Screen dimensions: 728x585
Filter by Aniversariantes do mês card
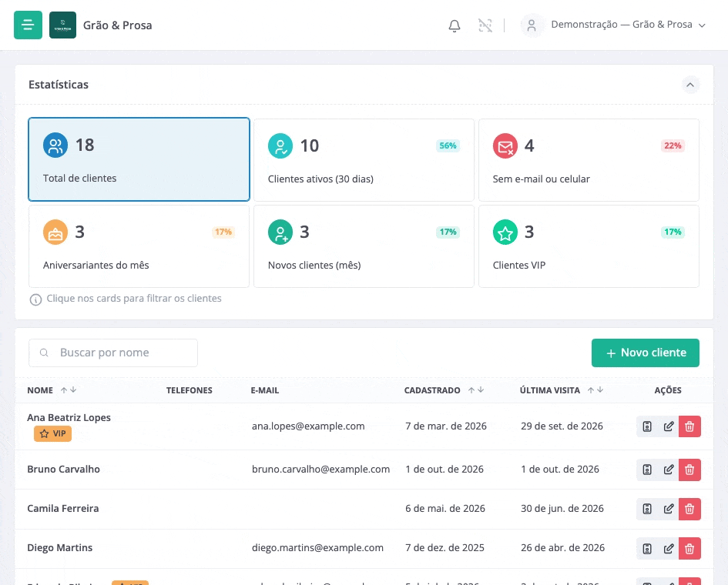point(139,246)
